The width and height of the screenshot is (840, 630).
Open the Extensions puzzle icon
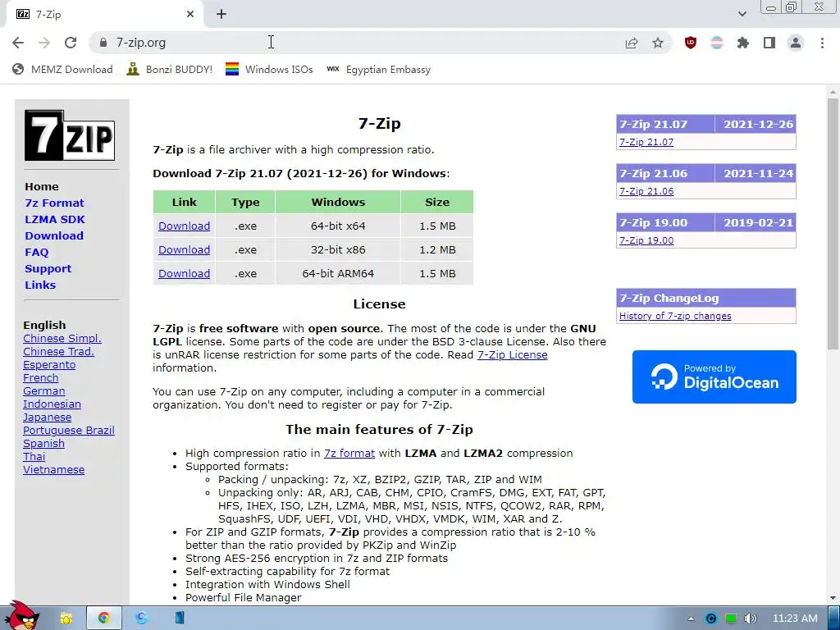point(743,43)
